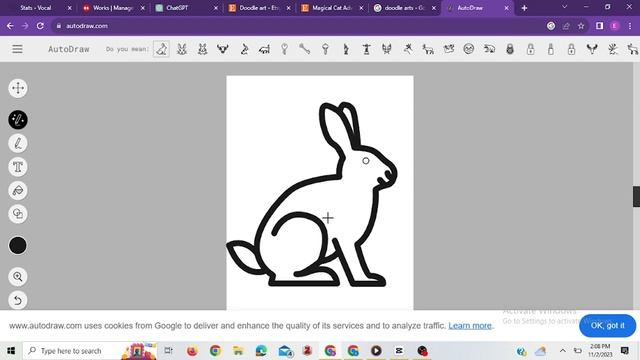The width and height of the screenshot is (640, 360).
Task: Open the AutoDraw hamburger menu
Action: click(x=17, y=49)
